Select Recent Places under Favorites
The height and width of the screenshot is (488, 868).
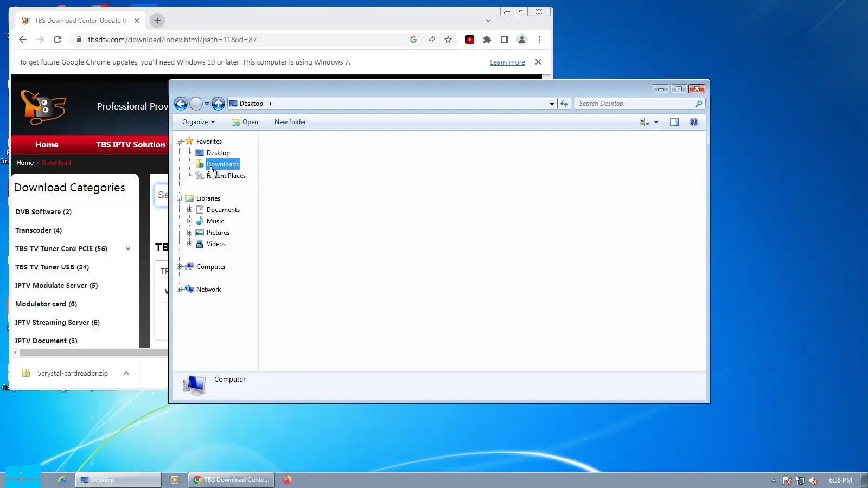click(x=226, y=176)
